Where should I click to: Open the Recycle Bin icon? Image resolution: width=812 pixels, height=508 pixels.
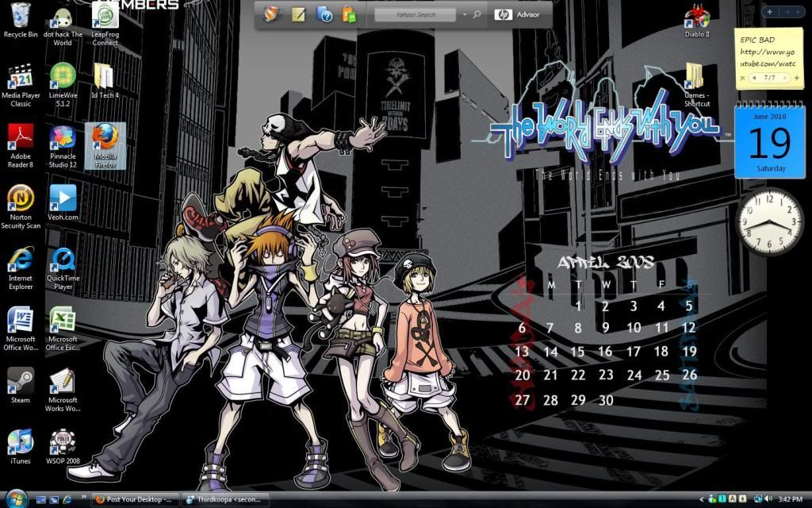click(x=21, y=21)
